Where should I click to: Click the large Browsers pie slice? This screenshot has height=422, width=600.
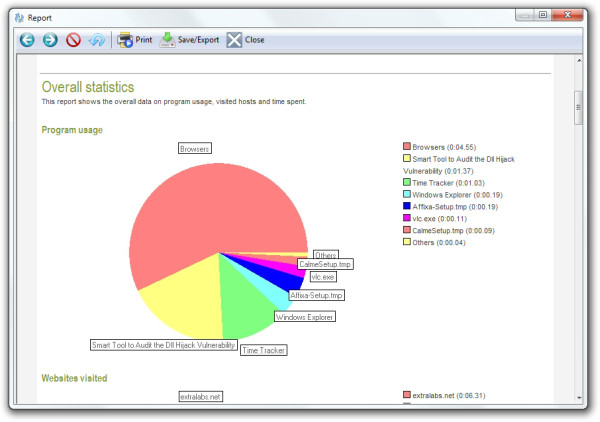[200, 210]
